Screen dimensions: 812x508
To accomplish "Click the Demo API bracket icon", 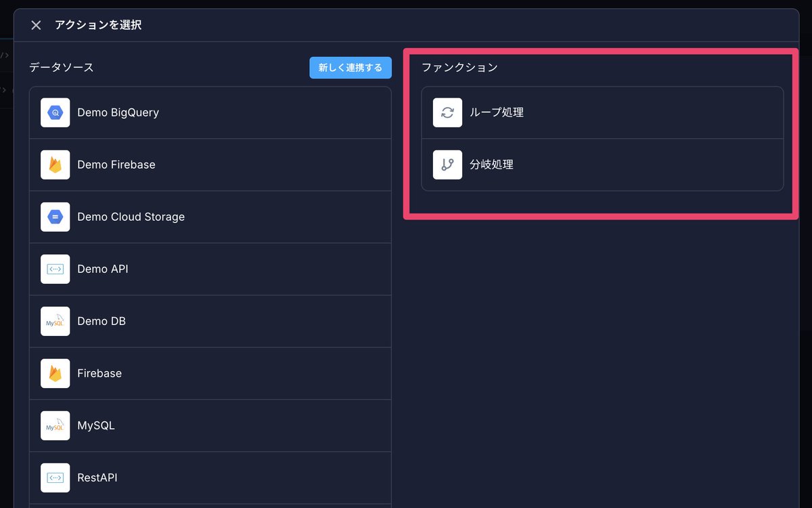I will click(x=55, y=269).
